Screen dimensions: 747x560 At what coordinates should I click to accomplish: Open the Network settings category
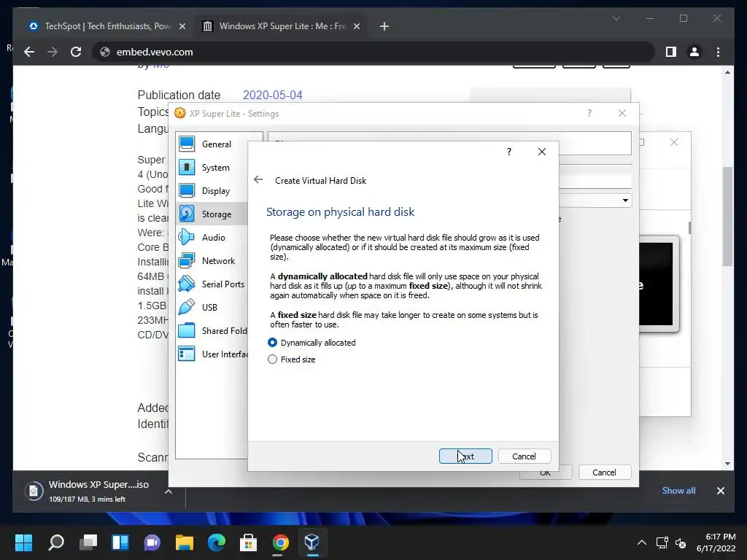click(x=212, y=260)
